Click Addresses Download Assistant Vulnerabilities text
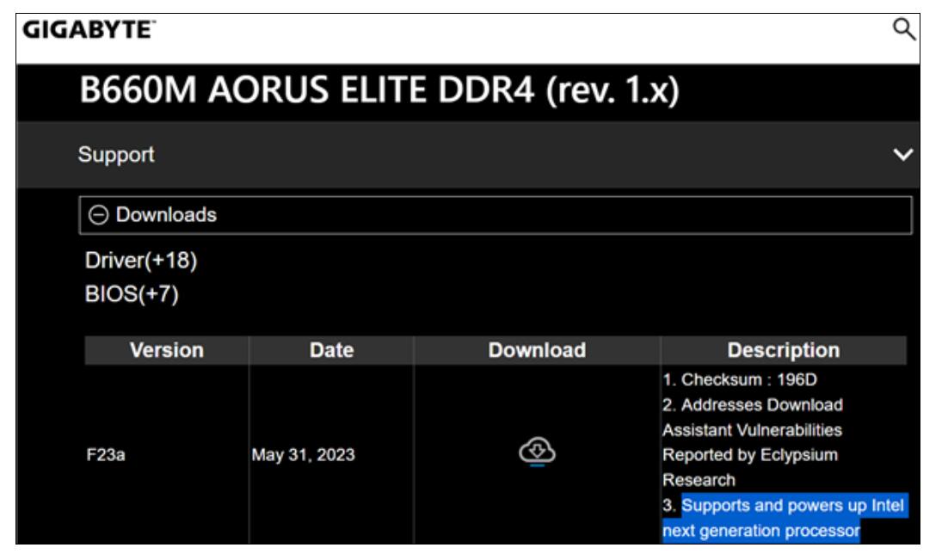Viewport: 948px width, 560px height. click(x=753, y=417)
